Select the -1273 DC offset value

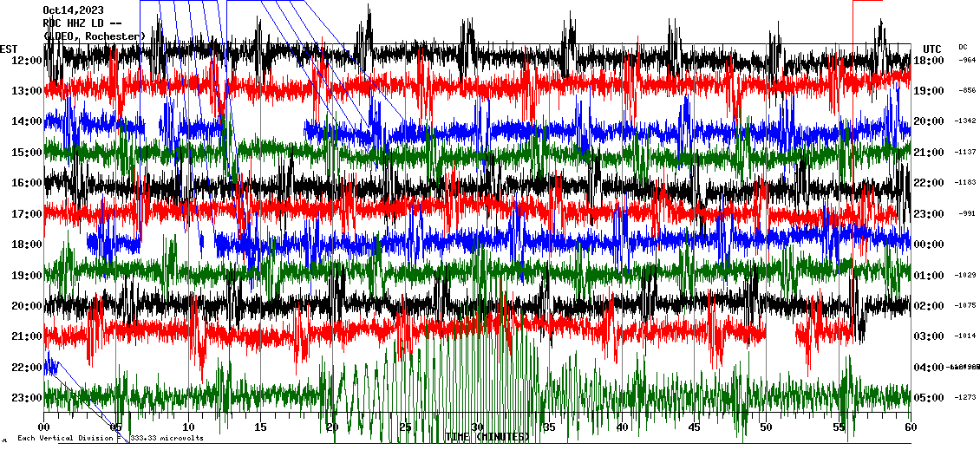point(965,398)
